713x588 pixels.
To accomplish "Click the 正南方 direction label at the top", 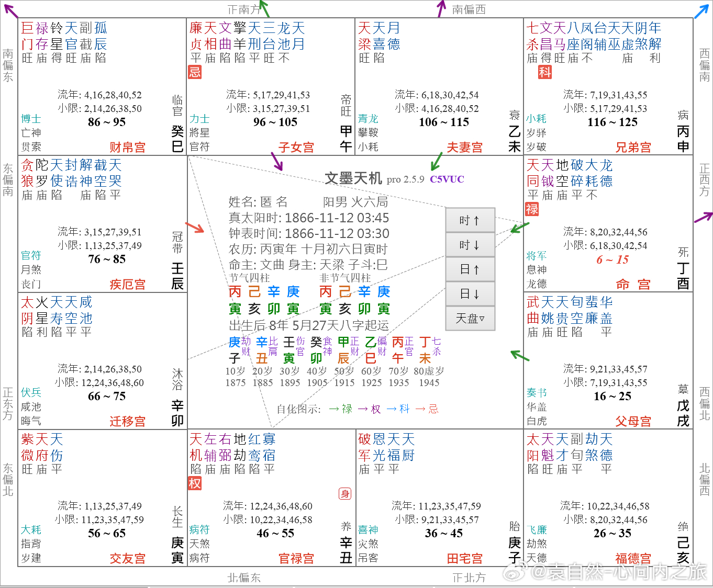I will [x=244, y=9].
